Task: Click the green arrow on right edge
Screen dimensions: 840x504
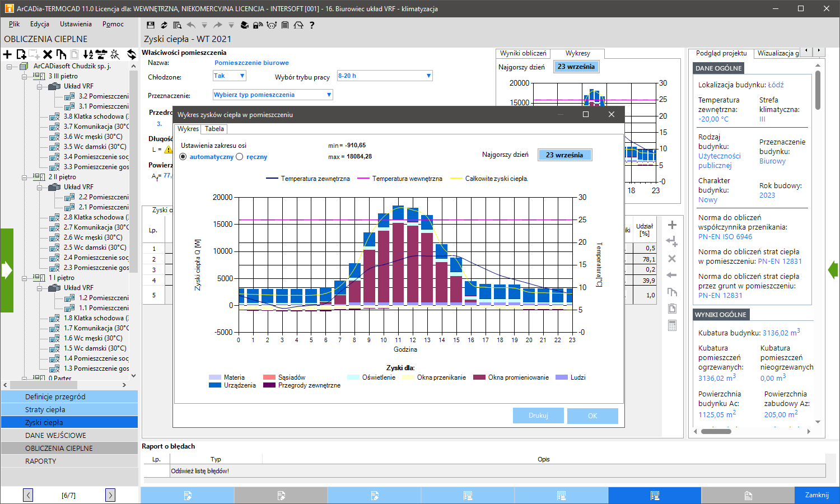Action: pyautogui.click(x=833, y=270)
